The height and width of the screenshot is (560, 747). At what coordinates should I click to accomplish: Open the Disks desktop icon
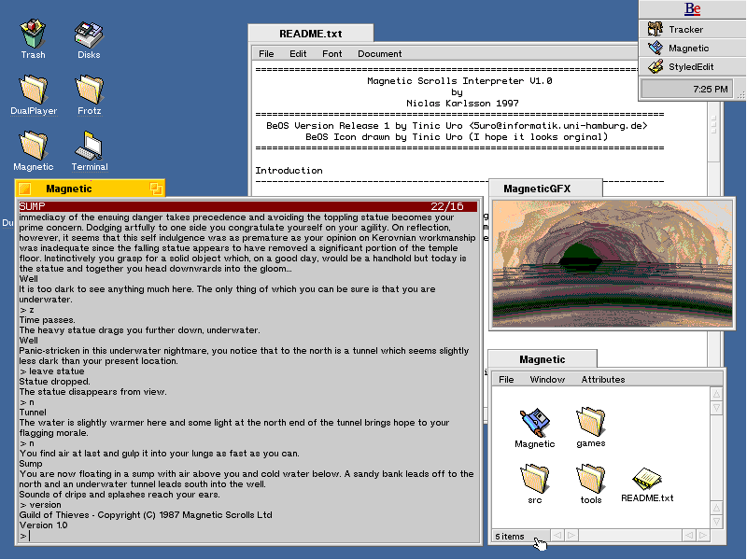point(89,35)
